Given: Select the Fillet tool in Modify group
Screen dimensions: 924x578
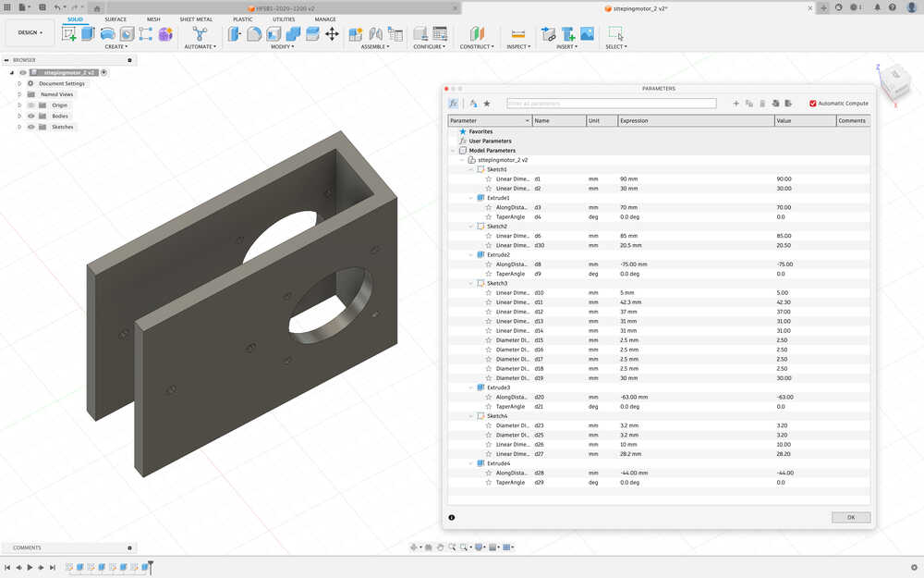Looking at the screenshot, I should [254, 33].
